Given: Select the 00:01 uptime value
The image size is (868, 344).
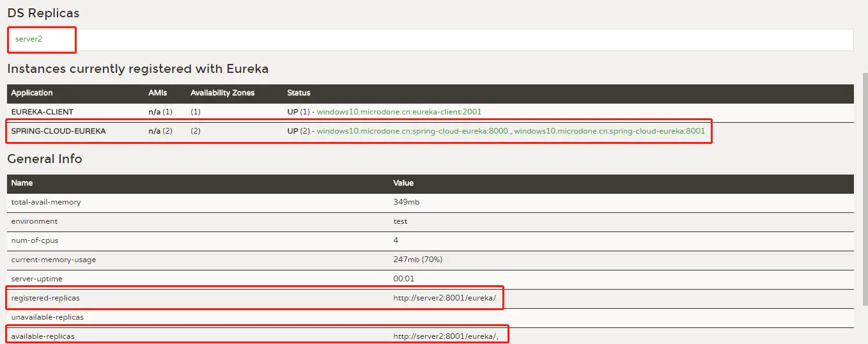Looking at the screenshot, I should pyautogui.click(x=404, y=279).
